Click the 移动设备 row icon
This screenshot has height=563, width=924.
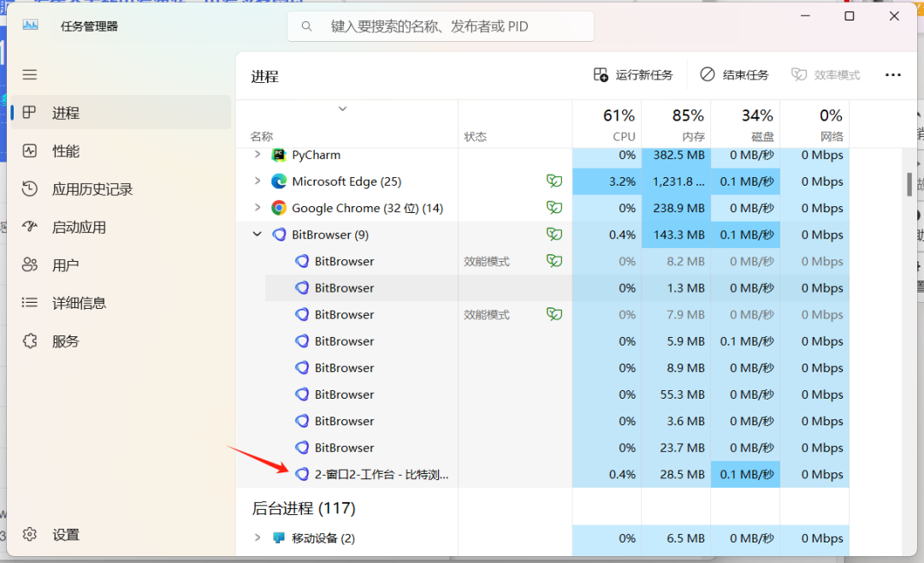(x=279, y=537)
